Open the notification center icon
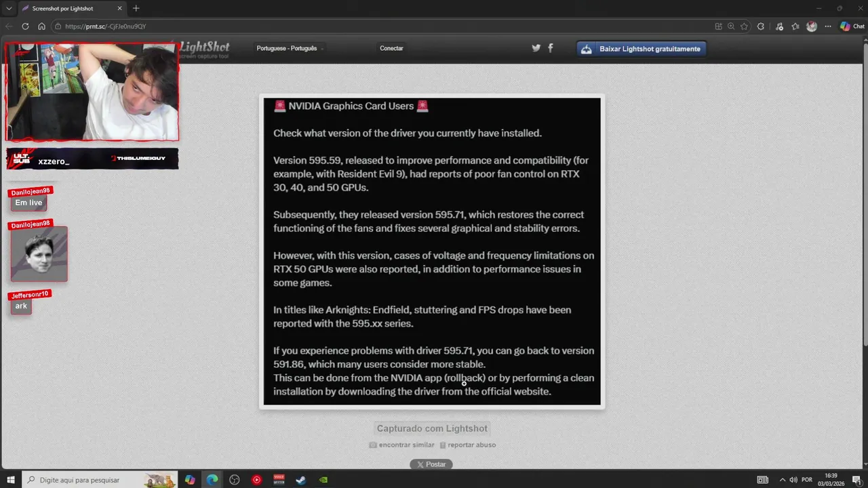This screenshot has width=868, height=488. [856, 480]
